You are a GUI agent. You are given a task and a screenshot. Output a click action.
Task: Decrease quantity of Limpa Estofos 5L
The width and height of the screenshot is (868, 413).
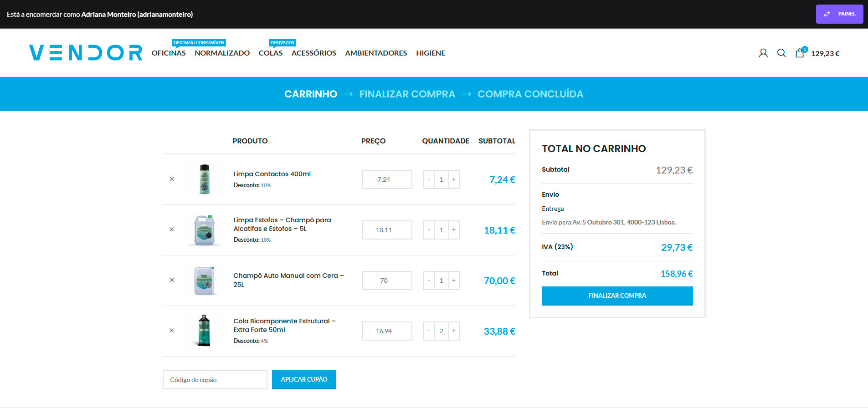click(x=429, y=230)
